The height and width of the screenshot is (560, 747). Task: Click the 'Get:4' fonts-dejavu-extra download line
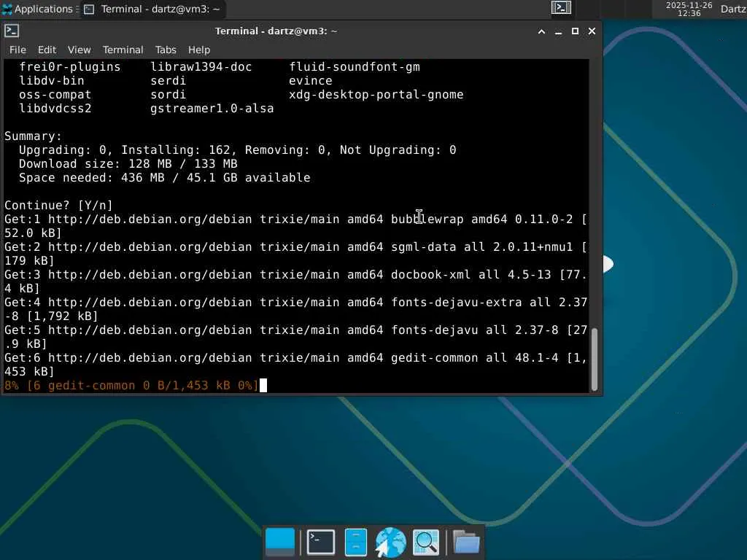point(295,308)
